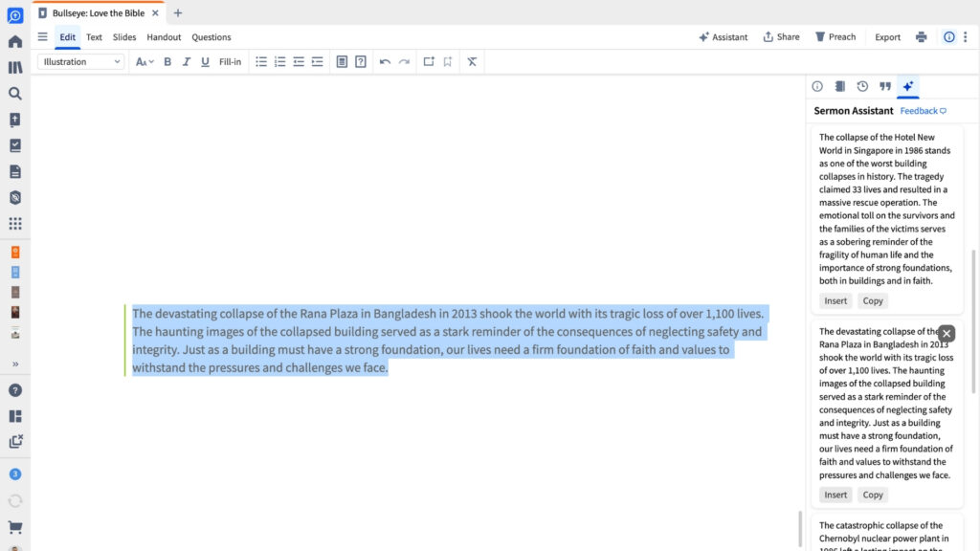This screenshot has height=551, width=980.
Task: Toggle underline formatting
Action: [205, 62]
